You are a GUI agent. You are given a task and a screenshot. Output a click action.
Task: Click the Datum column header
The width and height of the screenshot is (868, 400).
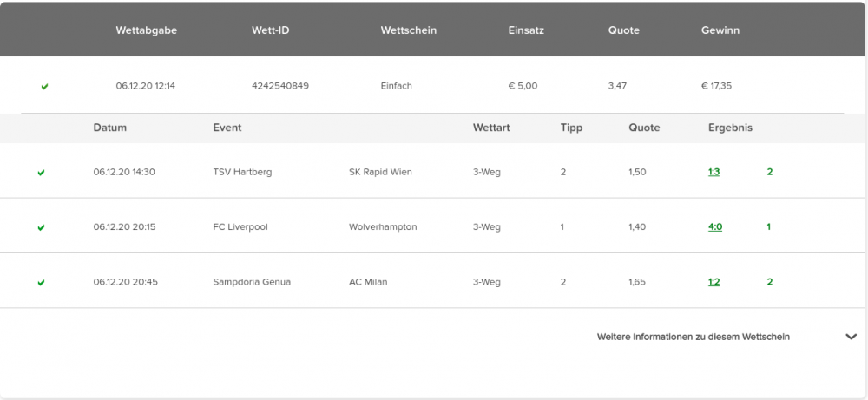109,128
